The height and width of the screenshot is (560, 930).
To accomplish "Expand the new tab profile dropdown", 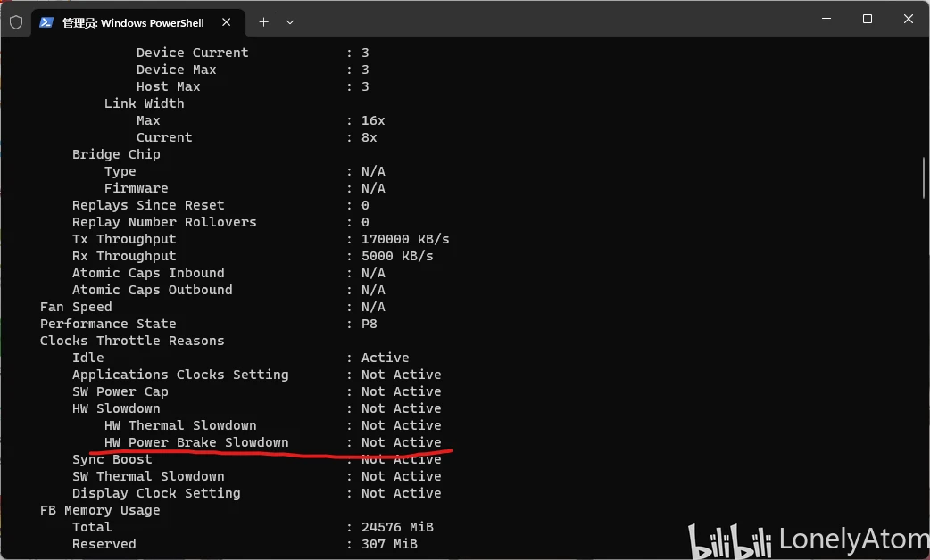I will coord(290,22).
